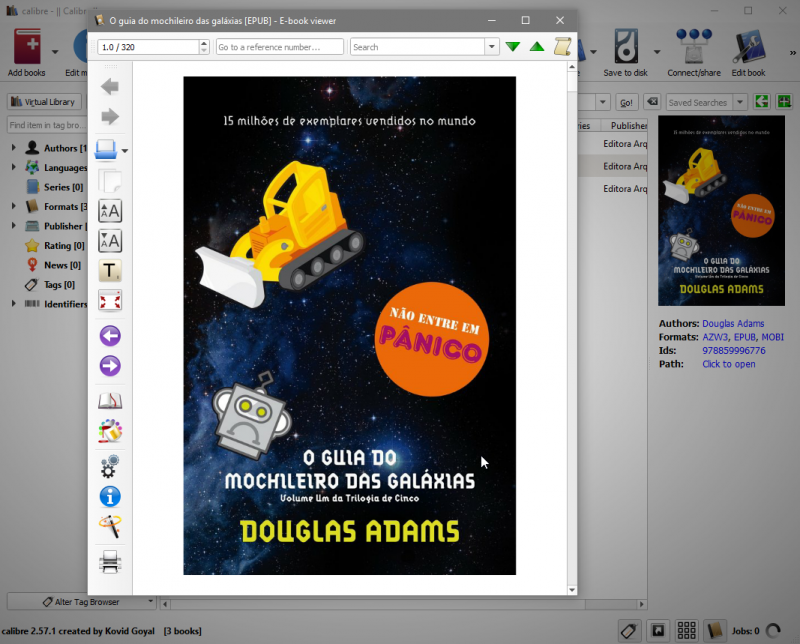Show book metadata with the blue info icon

click(110, 496)
